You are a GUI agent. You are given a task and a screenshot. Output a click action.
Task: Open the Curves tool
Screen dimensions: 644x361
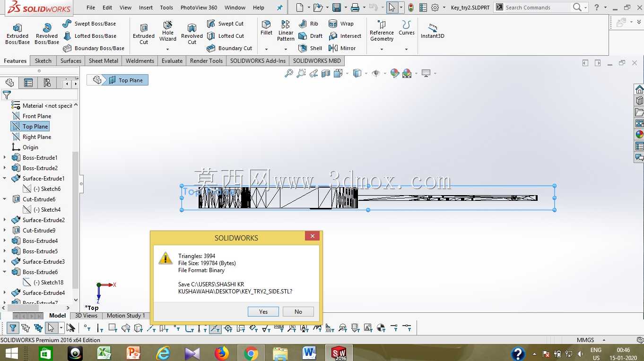click(x=406, y=28)
